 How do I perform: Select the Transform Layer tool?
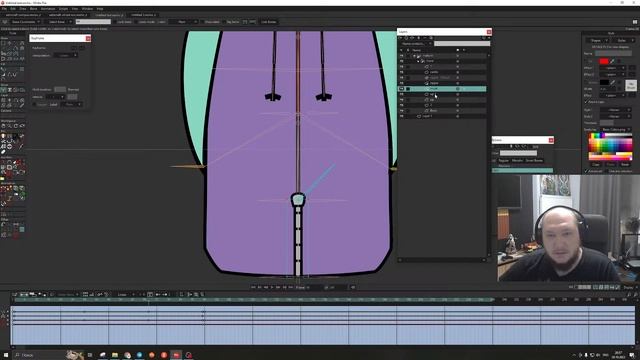pos(3,100)
